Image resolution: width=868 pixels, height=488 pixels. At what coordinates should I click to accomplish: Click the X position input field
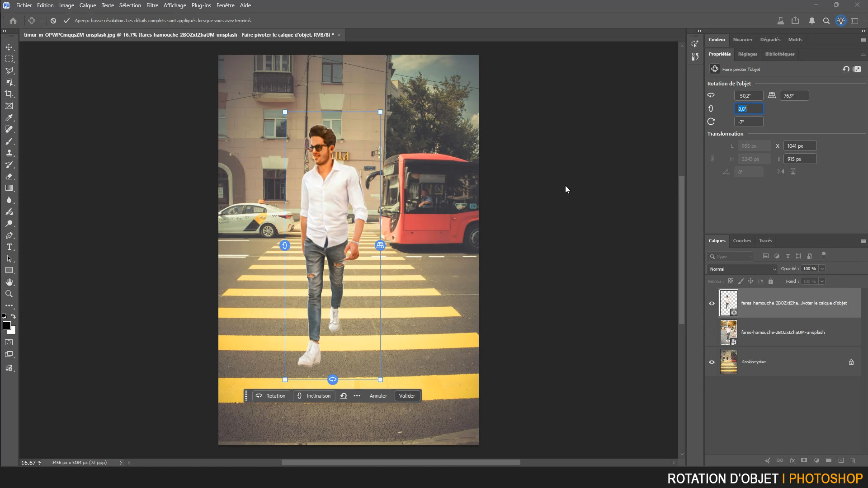[799, 146]
